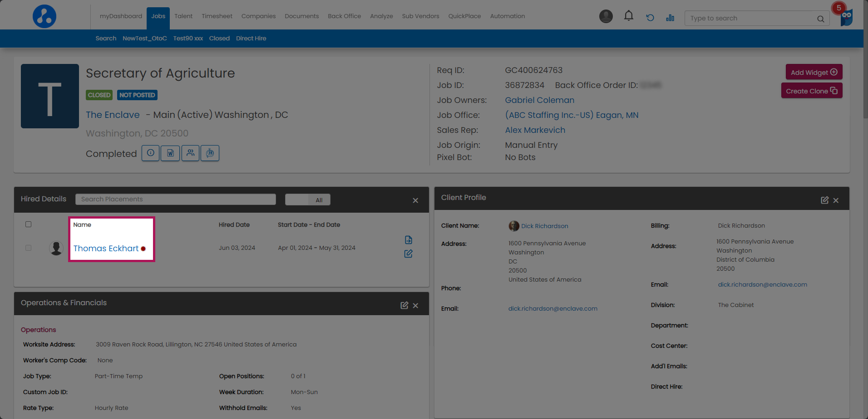Viewport: 868px width, 419px height.
Task: Click the Create Clone button
Action: [x=811, y=91]
